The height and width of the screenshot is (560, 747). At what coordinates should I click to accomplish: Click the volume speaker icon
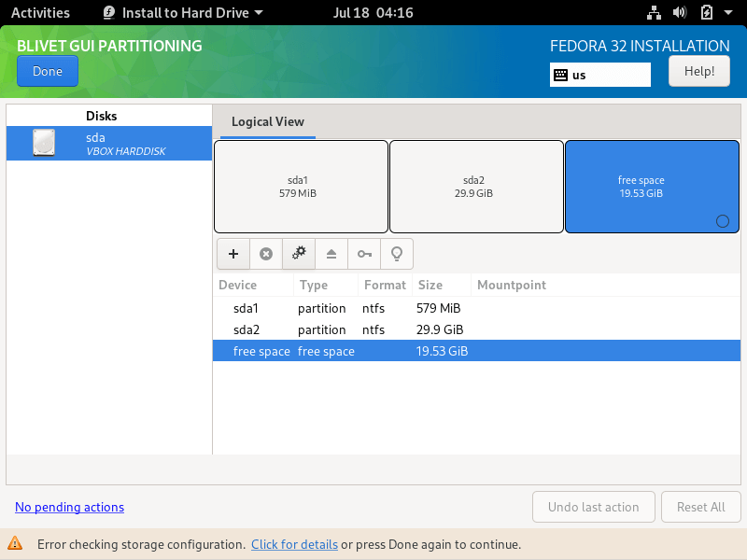pos(680,13)
